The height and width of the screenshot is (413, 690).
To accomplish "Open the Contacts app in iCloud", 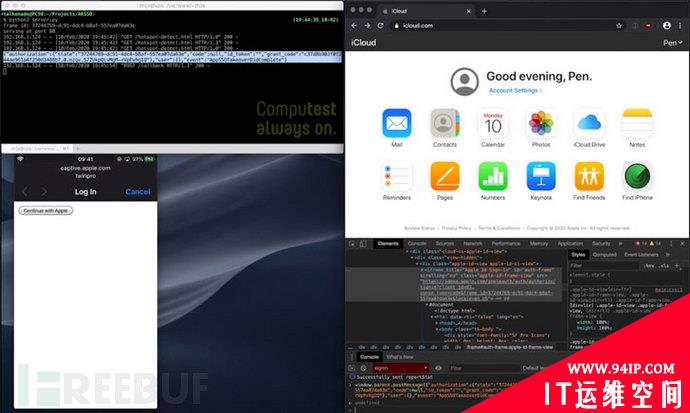I will click(x=444, y=123).
